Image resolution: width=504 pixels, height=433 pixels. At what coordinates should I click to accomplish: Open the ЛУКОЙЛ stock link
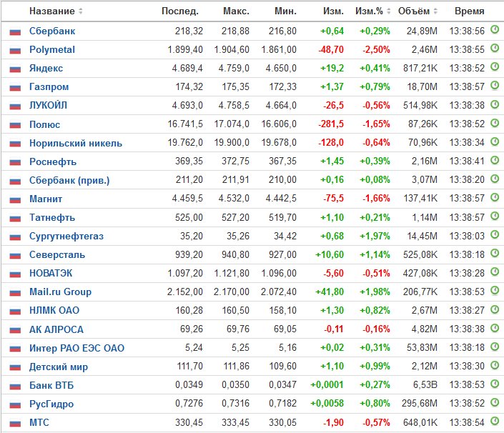[x=48, y=105]
